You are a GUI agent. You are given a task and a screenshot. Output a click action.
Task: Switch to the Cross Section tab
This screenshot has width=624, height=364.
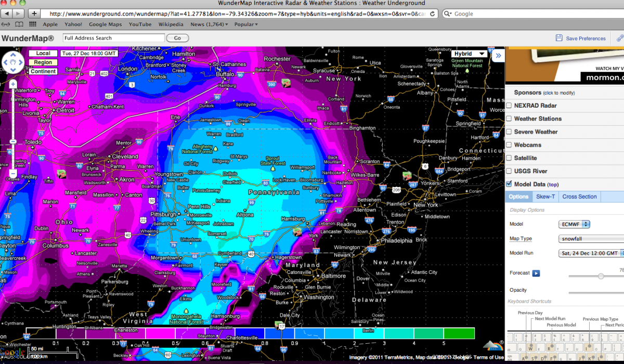click(x=579, y=197)
